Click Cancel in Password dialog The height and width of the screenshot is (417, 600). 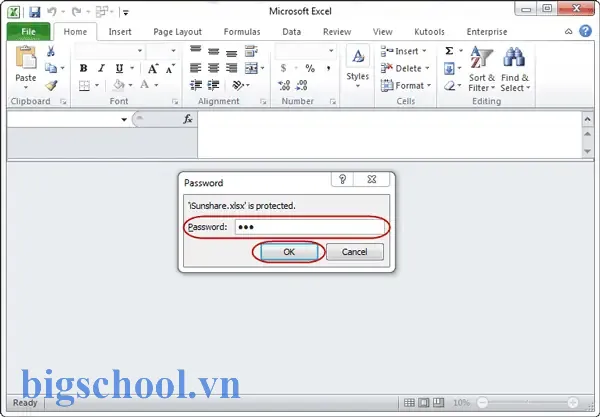(x=354, y=252)
